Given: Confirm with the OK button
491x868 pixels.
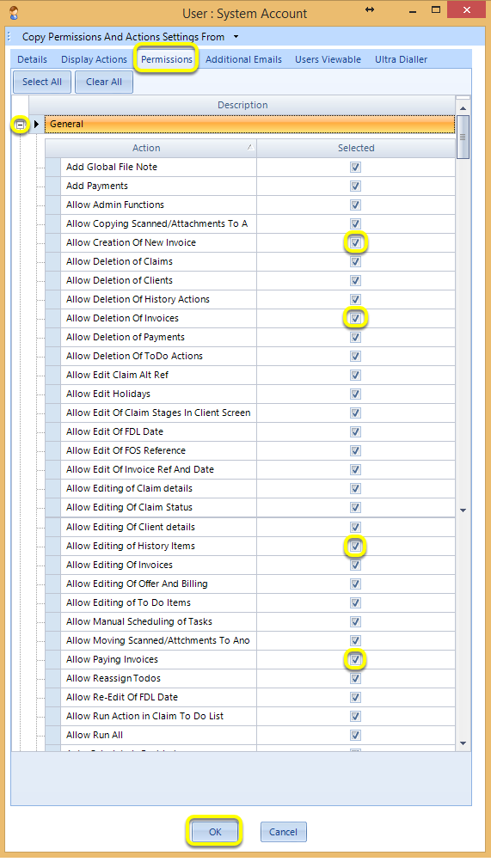Looking at the screenshot, I should 215,831.
